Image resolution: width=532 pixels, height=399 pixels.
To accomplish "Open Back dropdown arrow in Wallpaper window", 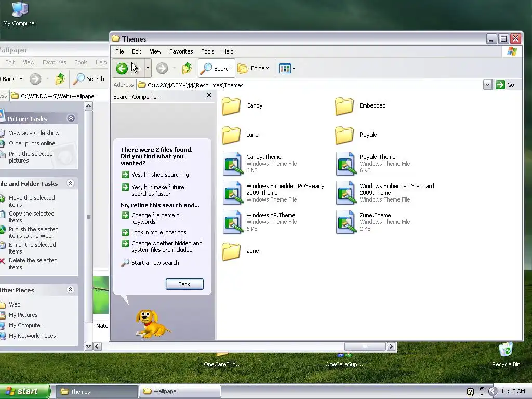I will click(x=21, y=79).
